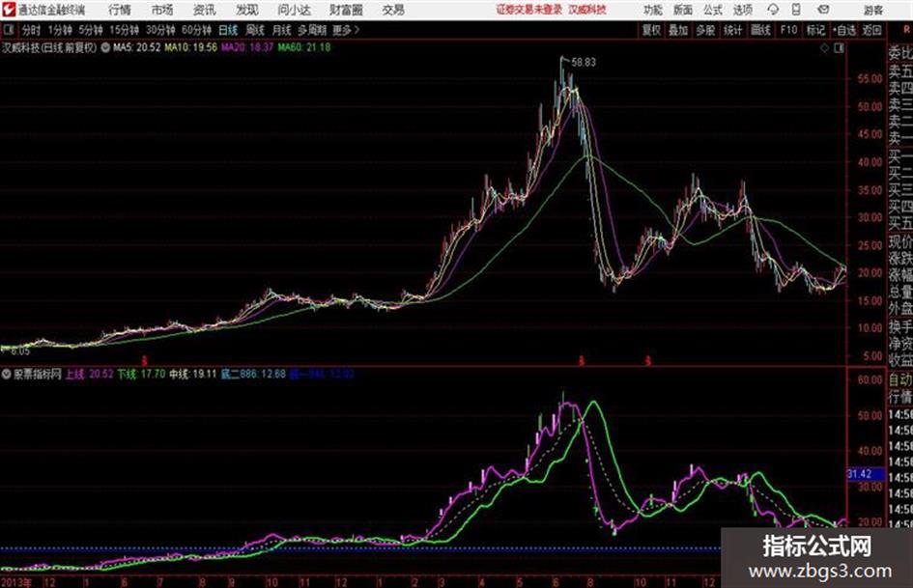This screenshot has width=913, height=588.
Task: Open the 财富圈 menu
Action: [346, 10]
